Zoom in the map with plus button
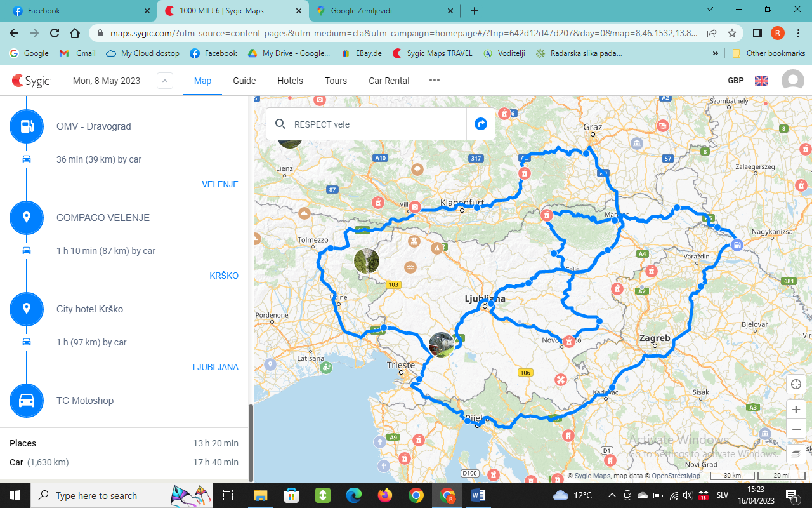The image size is (812, 508). point(796,410)
